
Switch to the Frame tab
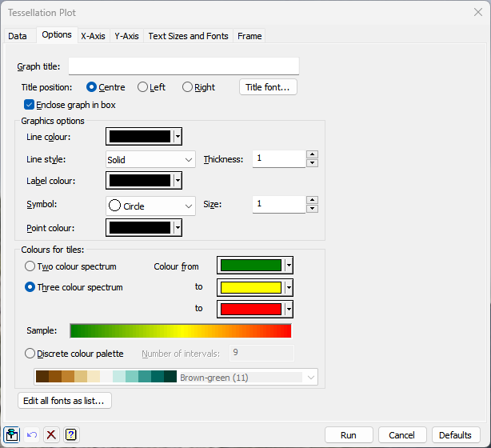[x=249, y=36]
